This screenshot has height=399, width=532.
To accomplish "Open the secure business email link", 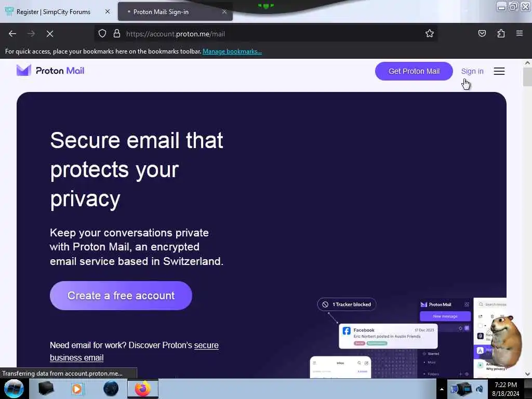I will (135, 352).
